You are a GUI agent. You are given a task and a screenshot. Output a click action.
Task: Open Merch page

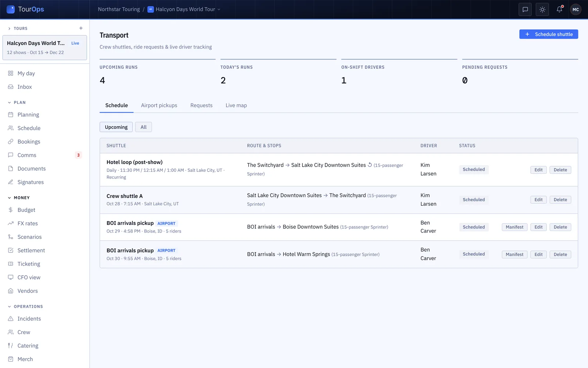(44, 359)
